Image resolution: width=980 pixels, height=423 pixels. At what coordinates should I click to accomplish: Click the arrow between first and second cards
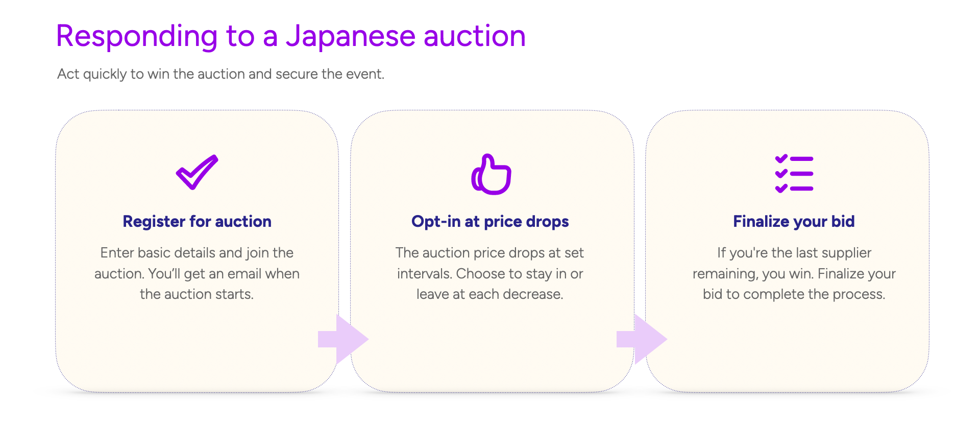tap(343, 339)
